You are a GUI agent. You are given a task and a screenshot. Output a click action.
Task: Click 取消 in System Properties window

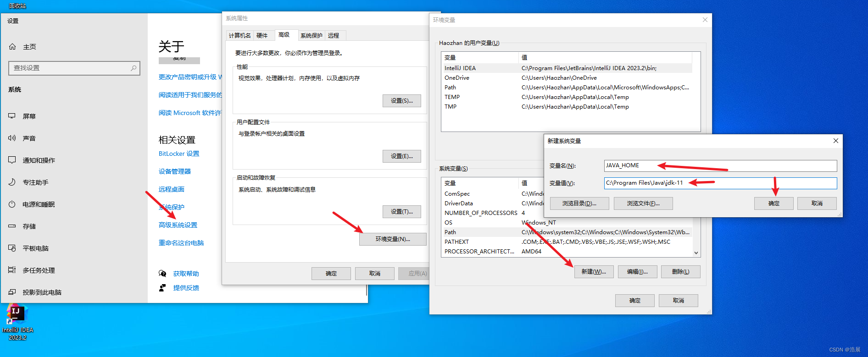[375, 274]
